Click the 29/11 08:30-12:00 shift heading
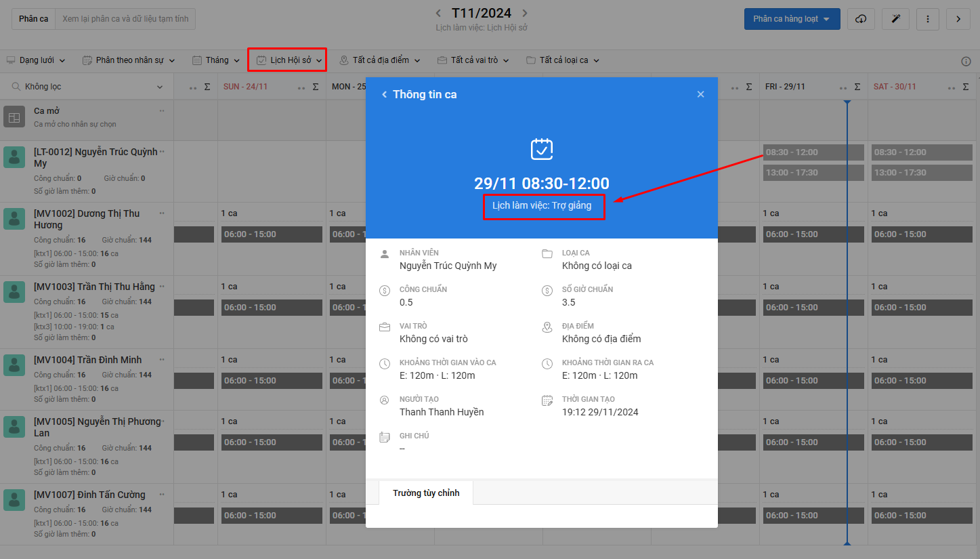This screenshot has height=559, width=980. click(542, 184)
